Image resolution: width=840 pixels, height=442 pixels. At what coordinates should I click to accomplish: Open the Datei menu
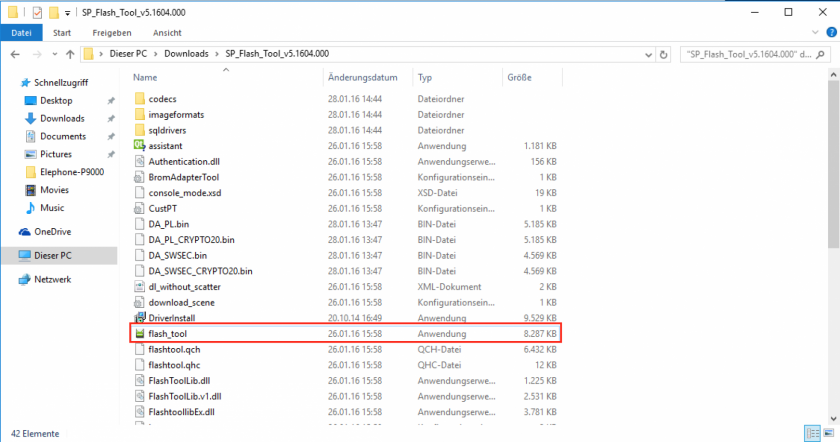pos(21,33)
